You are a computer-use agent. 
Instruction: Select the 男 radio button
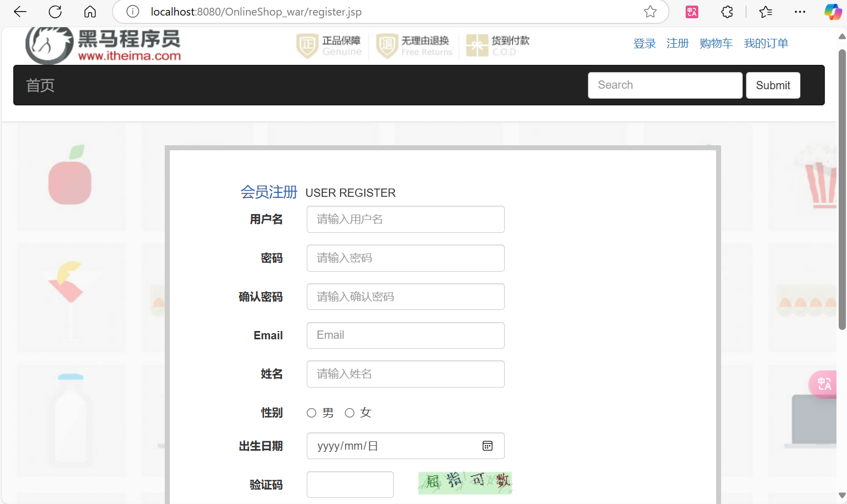[311, 413]
